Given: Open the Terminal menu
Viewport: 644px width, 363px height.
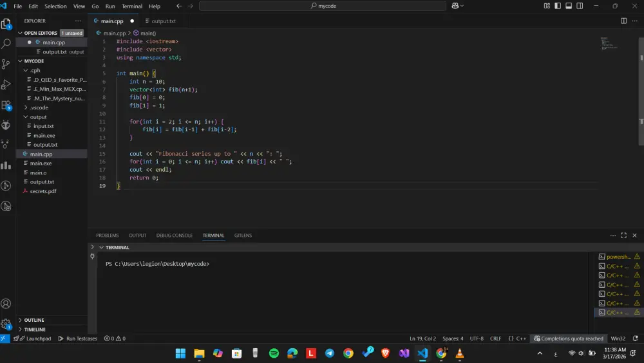Looking at the screenshot, I should [132, 6].
